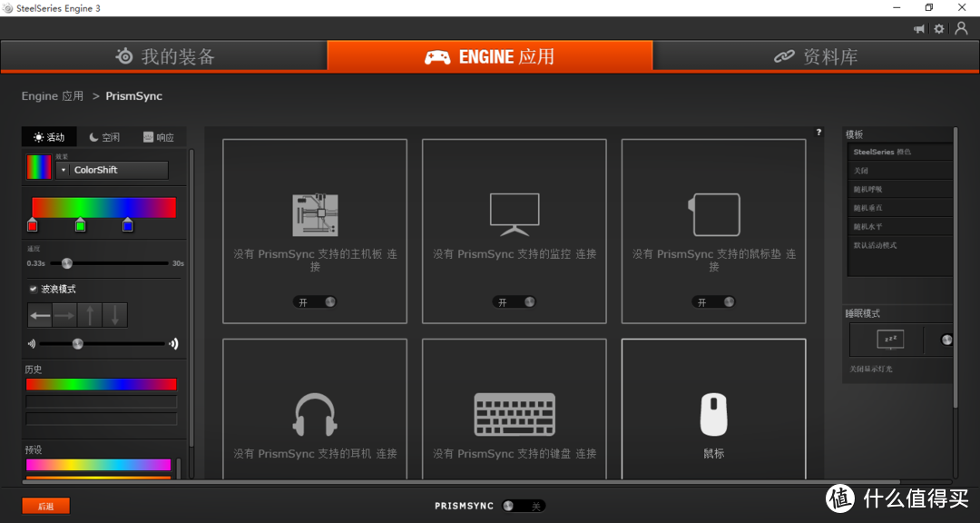Toggle the mousepad PrismSync switch
The image size is (980, 523).
(714, 302)
